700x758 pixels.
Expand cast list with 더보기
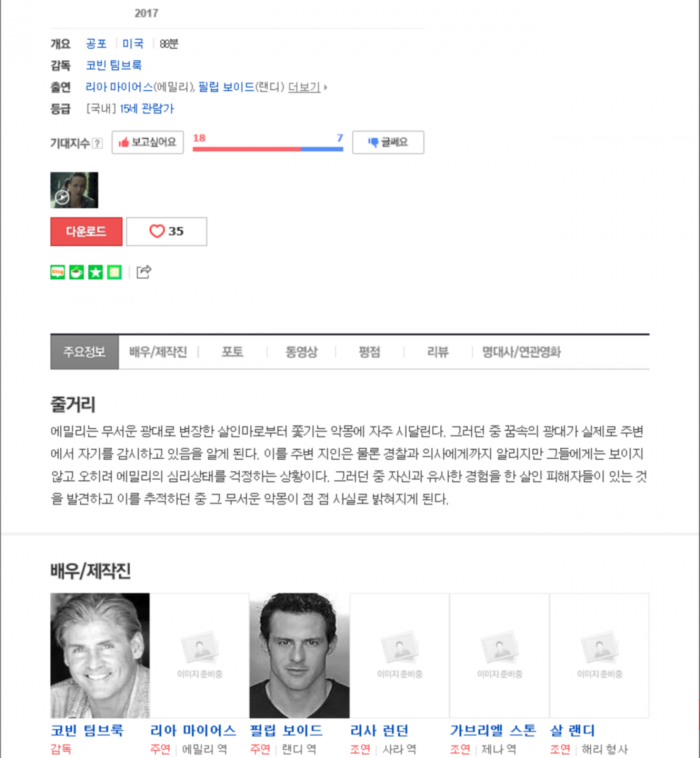[x=307, y=87]
